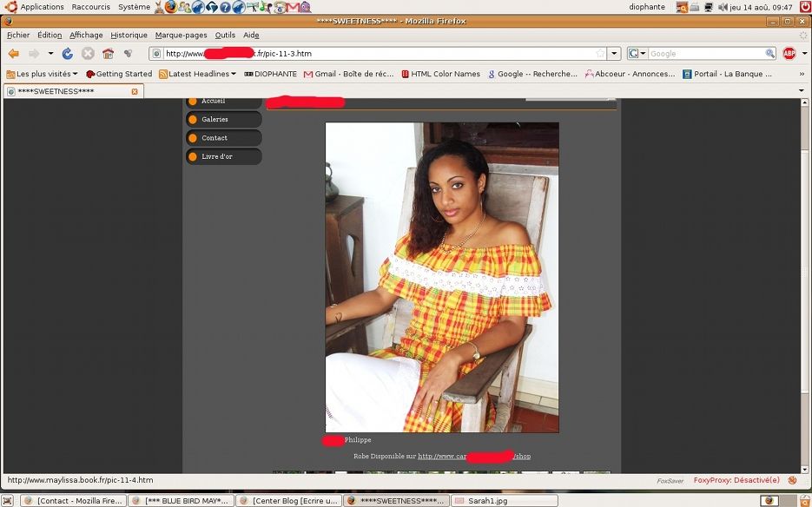Click the status bar icon beside FoxyProxy
This screenshot has height=507, width=812.
coord(792,480)
